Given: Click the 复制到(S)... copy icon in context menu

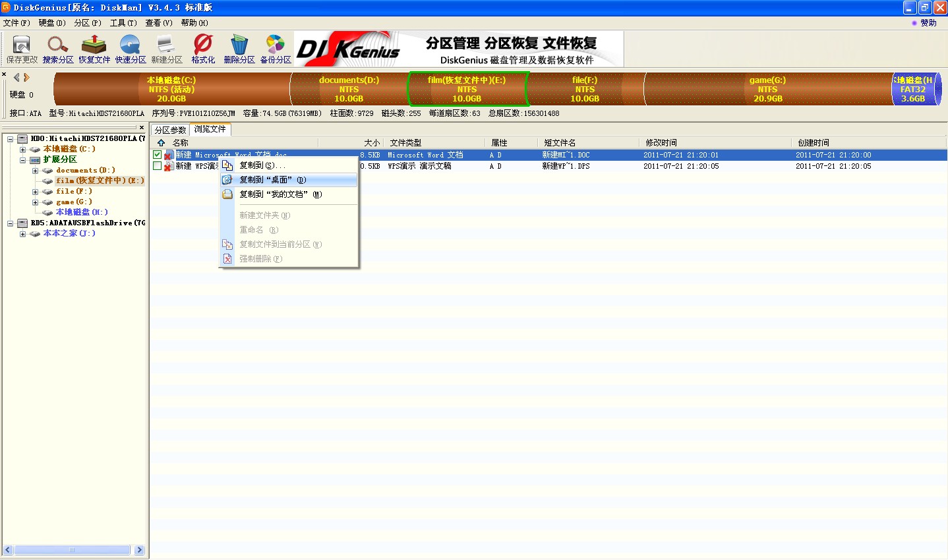Looking at the screenshot, I should 227,165.
